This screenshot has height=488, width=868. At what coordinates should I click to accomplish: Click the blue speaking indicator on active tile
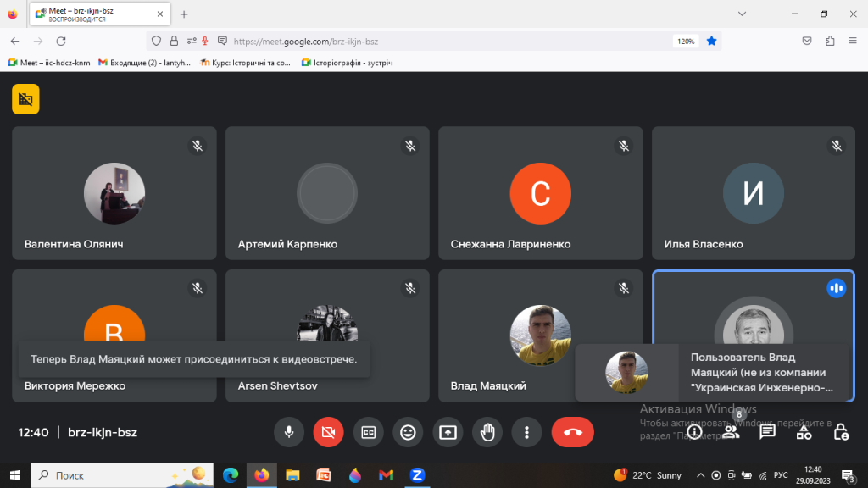click(837, 288)
